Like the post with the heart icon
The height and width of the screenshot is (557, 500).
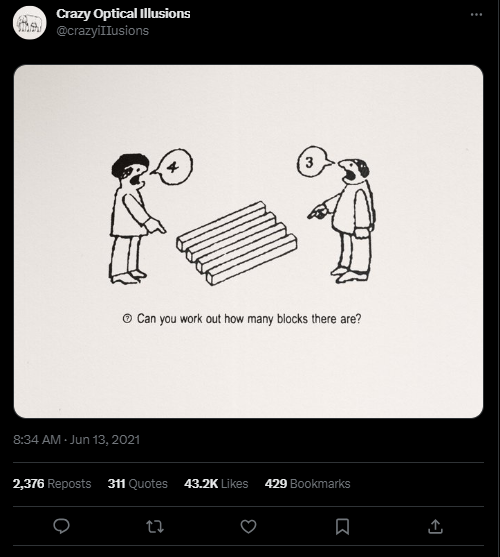click(248, 526)
